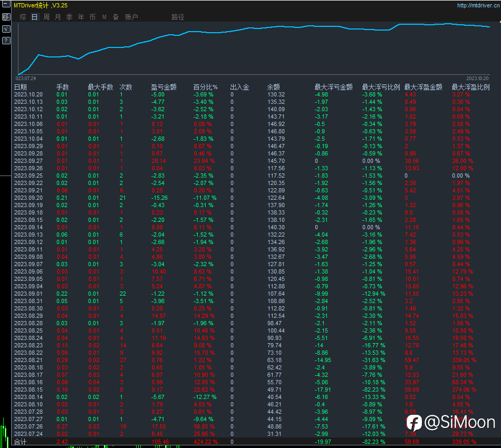The width and height of the screenshot is (501, 448).
Task: Click the 百分比% column header
Action: click(206, 87)
